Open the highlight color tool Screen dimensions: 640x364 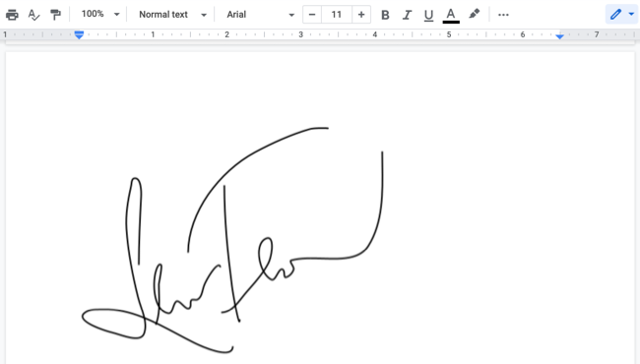[474, 15]
